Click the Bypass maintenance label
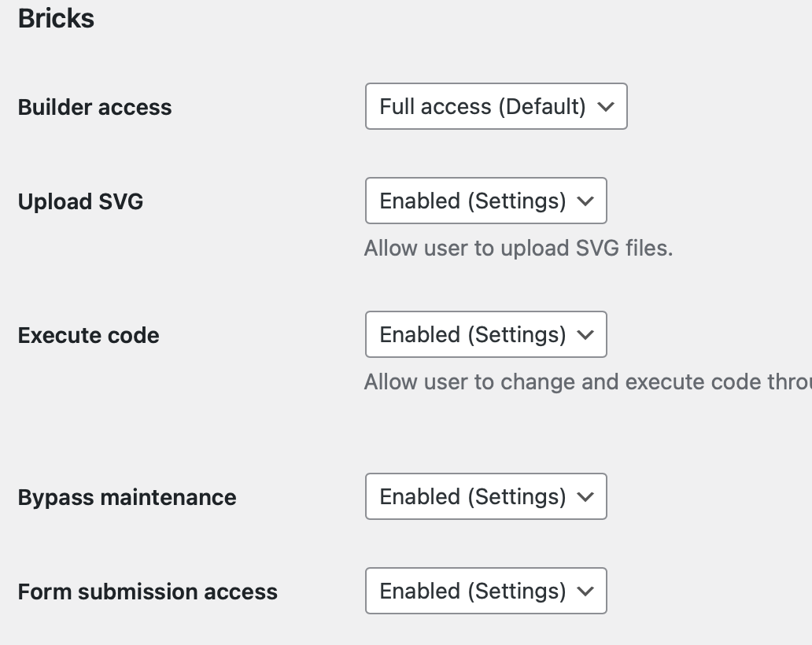Screen dimensions: 812x645 click(127, 497)
